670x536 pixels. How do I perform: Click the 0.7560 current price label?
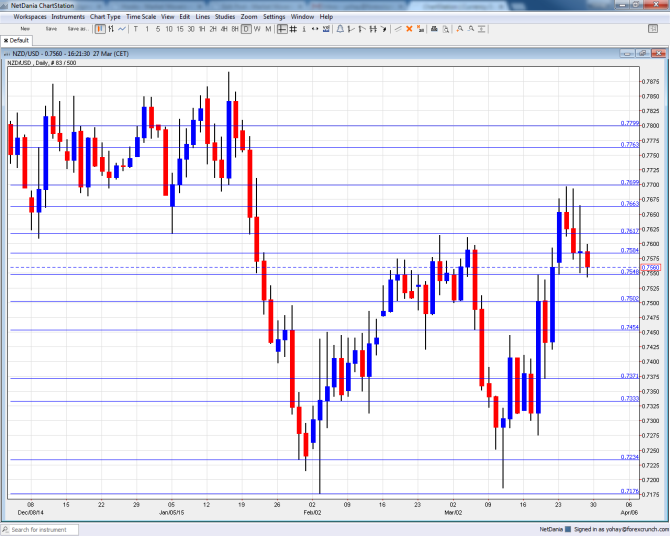651,268
